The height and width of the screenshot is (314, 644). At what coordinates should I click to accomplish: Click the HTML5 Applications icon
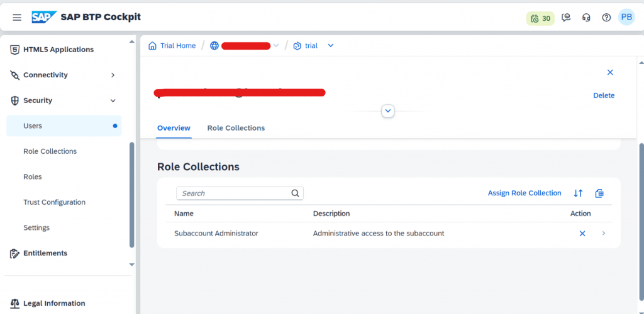click(x=15, y=50)
